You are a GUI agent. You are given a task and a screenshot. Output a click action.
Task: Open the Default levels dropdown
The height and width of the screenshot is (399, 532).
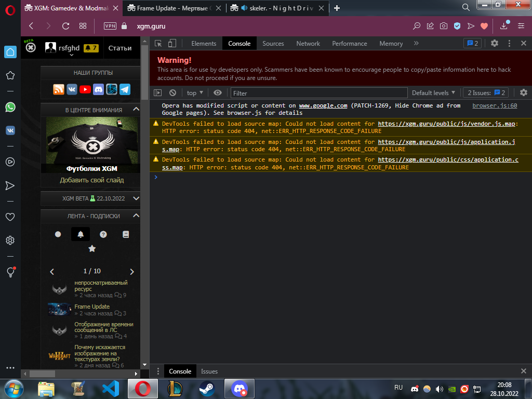coord(433,92)
